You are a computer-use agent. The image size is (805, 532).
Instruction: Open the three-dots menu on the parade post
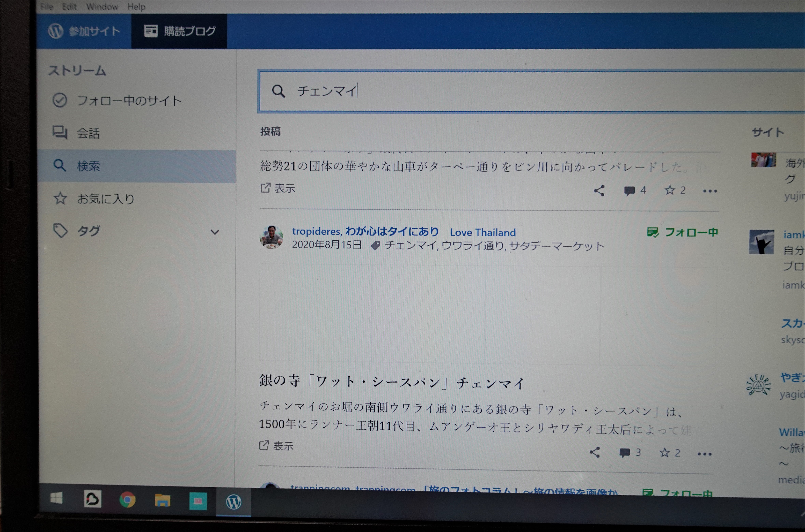pyautogui.click(x=710, y=191)
